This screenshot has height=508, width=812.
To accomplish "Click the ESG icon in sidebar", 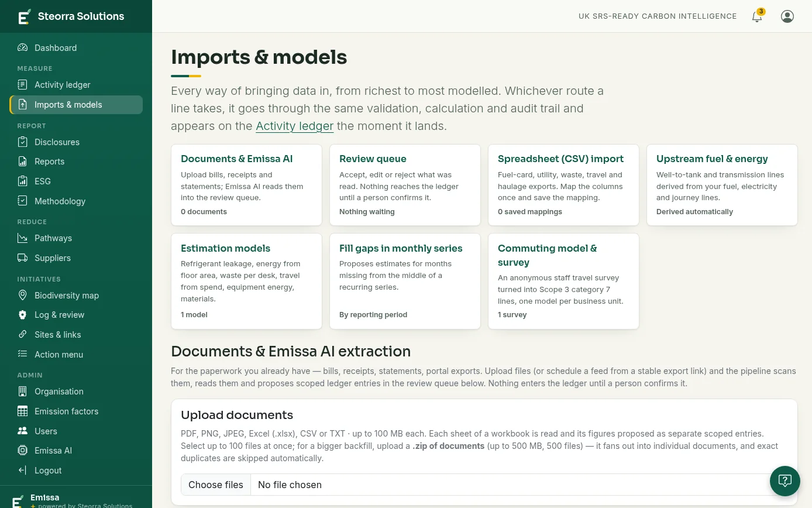I will tap(23, 181).
